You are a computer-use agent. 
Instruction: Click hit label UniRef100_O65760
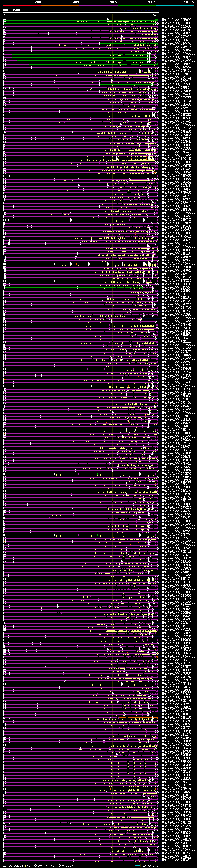177,443
